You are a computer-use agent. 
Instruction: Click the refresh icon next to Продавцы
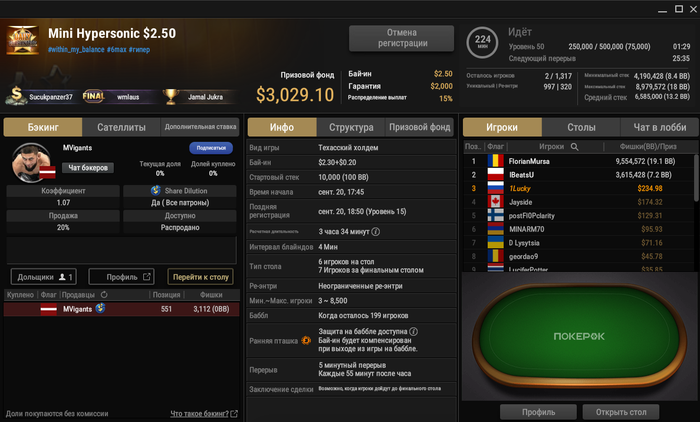point(104,295)
